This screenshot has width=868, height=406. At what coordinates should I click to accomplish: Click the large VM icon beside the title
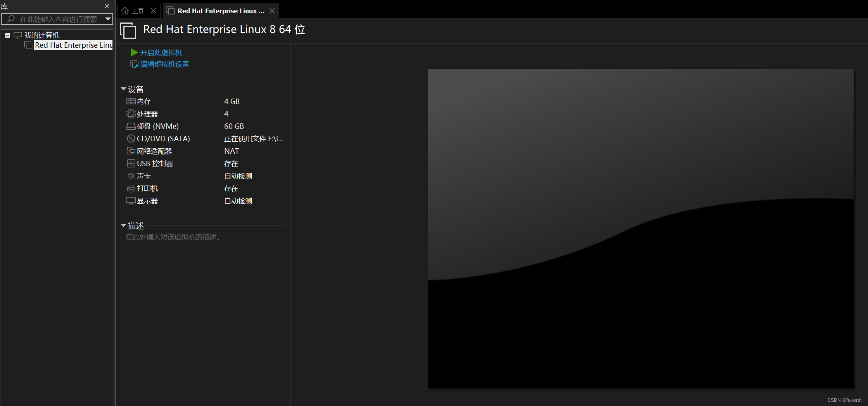coord(128,30)
